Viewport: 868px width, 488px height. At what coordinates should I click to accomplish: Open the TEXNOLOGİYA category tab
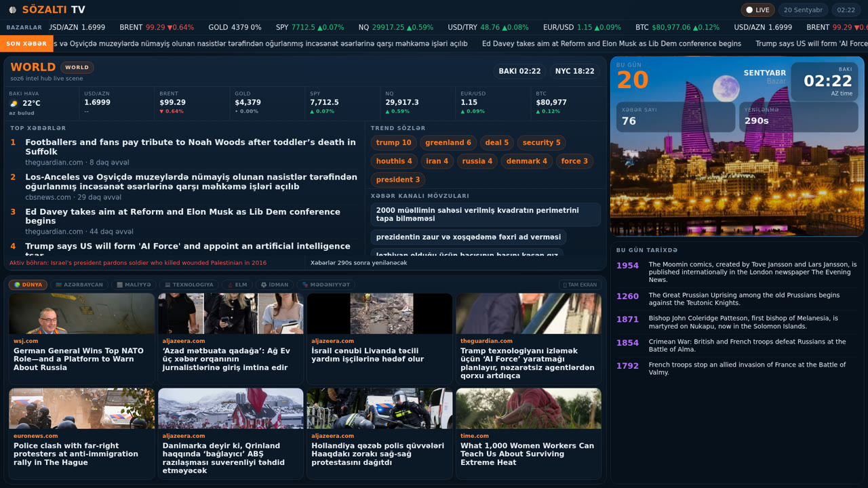(189, 285)
